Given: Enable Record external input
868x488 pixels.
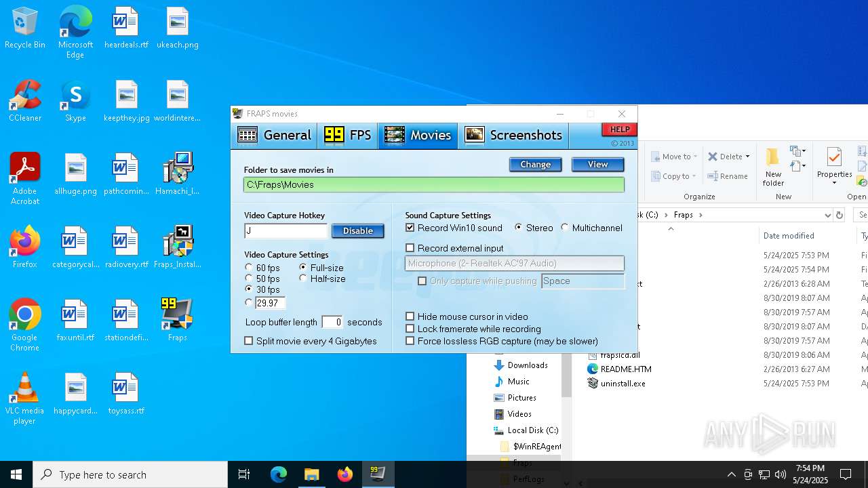Looking at the screenshot, I should pyautogui.click(x=410, y=248).
